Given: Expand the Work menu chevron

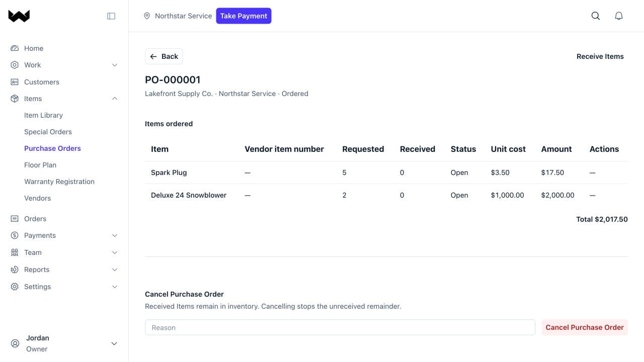Looking at the screenshot, I should (x=114, y=65).
